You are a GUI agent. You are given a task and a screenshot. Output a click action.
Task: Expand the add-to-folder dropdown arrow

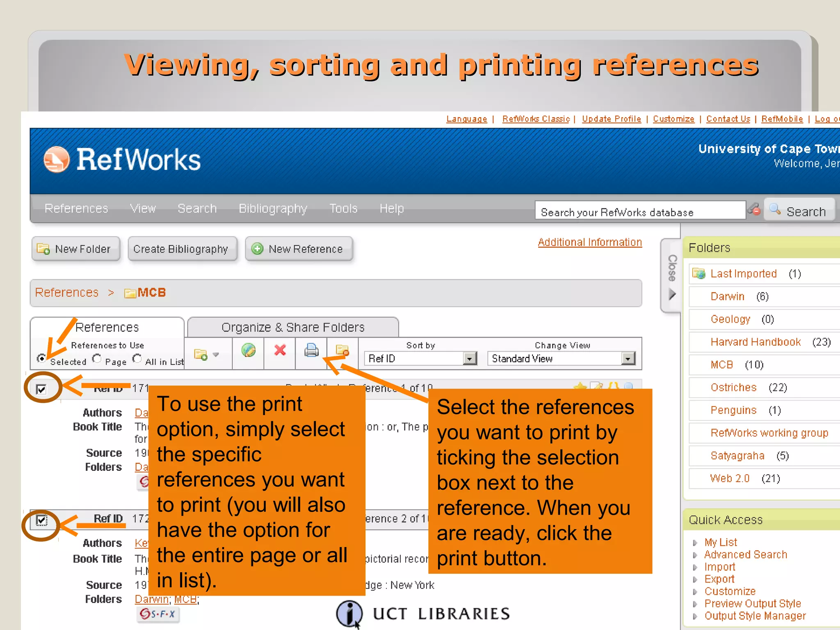(x=216, y=354)
